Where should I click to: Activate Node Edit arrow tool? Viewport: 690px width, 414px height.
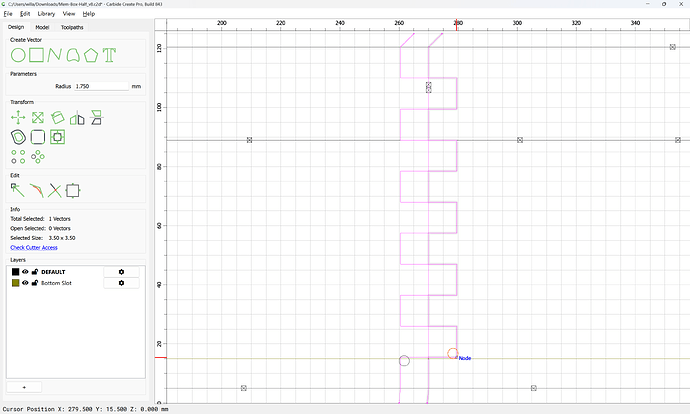(18, 191)
